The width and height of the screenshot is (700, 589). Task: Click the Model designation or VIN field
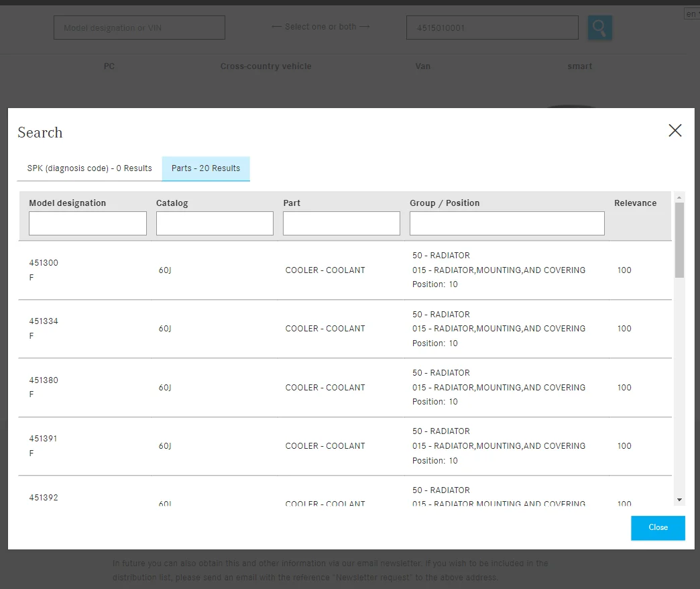(139, 28)
